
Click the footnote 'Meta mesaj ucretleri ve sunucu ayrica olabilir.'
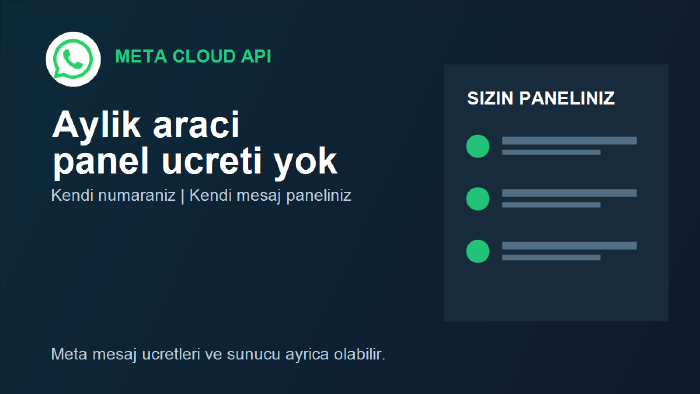point(218,354)
